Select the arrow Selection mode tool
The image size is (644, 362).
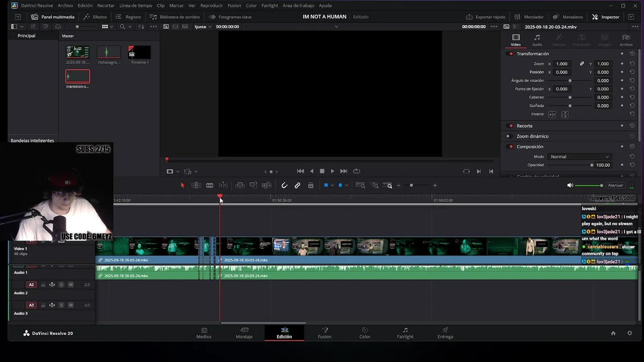coord(183,186)
